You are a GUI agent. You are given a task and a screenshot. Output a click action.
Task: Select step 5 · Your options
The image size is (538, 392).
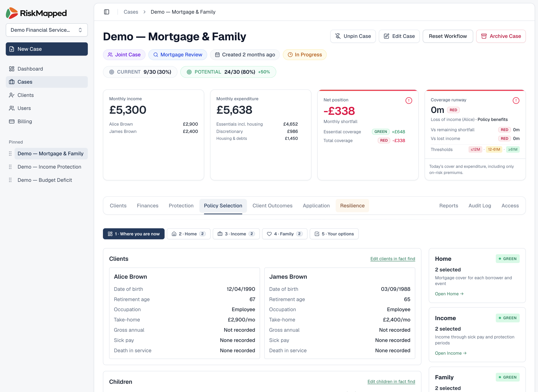point(334,234)
